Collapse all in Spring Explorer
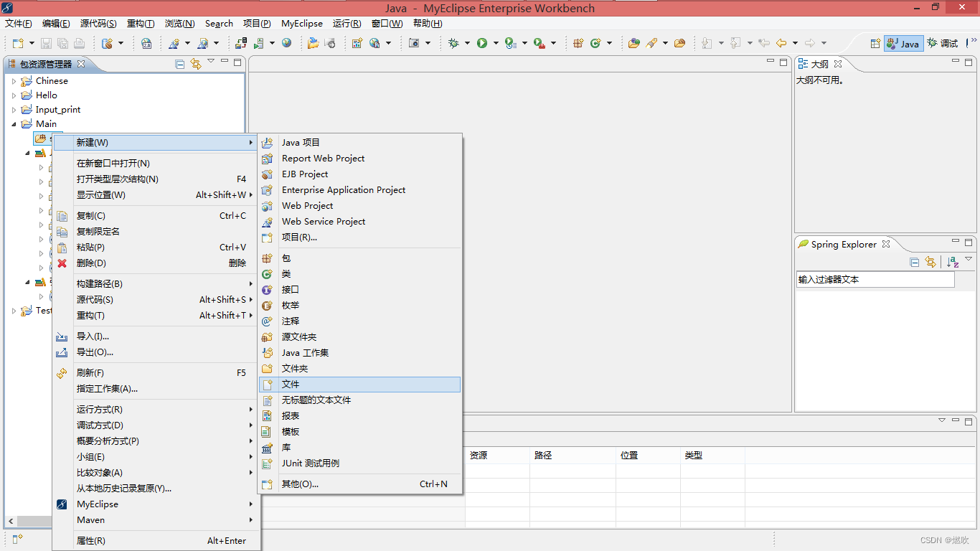 [x=914, y=263]
